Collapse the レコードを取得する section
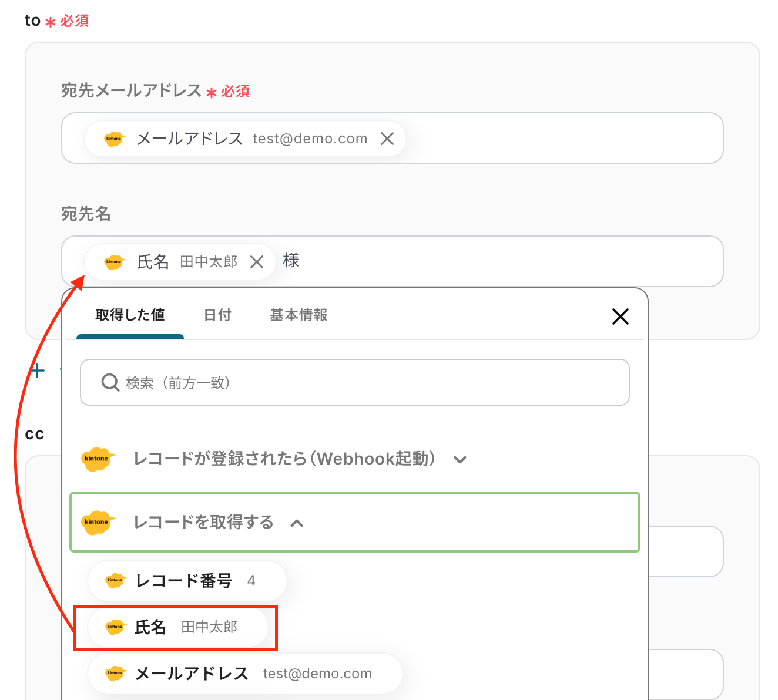The height and width of the screenshot is (700, 778). coord(297,523)
